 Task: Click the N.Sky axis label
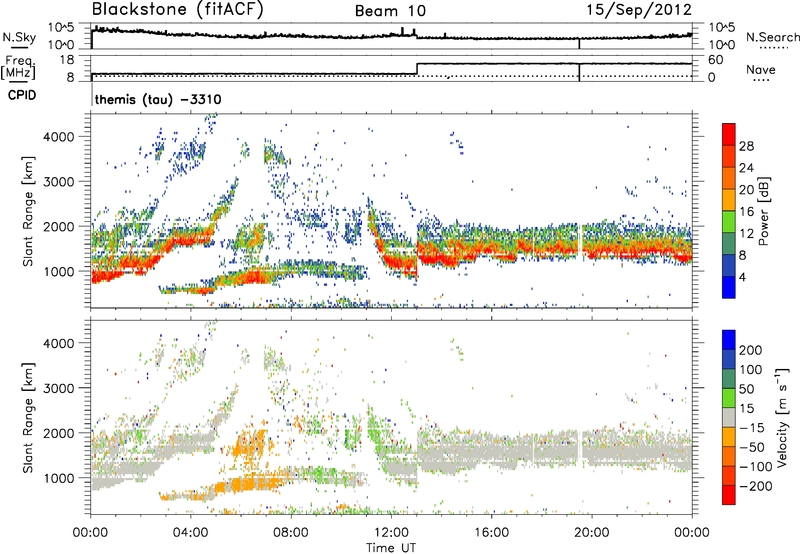tap(19, 37)
